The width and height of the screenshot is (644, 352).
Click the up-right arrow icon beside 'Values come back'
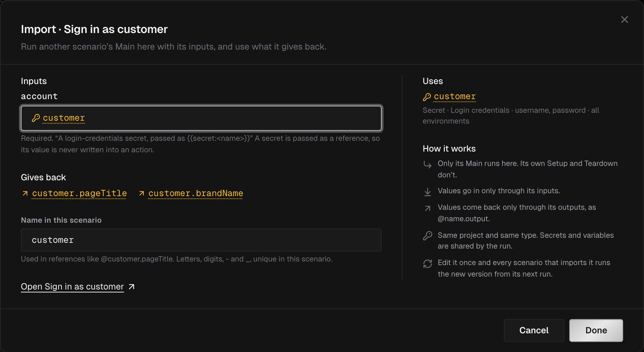427,208
